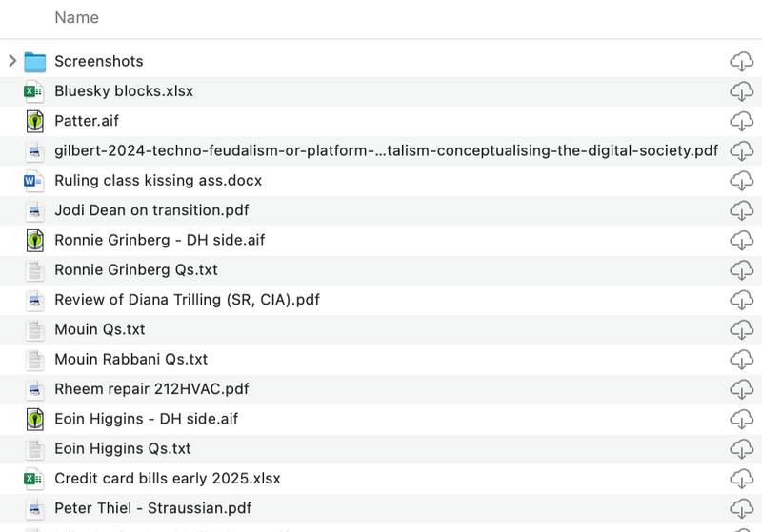Select Eoin Higgins - DH side.aif

click(x=146, y=419)
